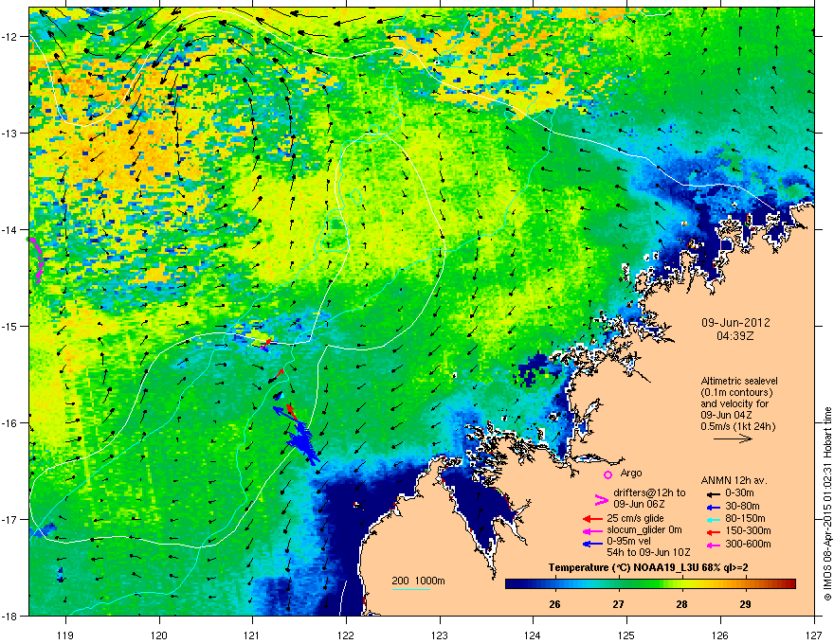Click the '(0.1m contours)' text
Screen dimensions: 834x644
pyautogui.click(x=736, y=392)
